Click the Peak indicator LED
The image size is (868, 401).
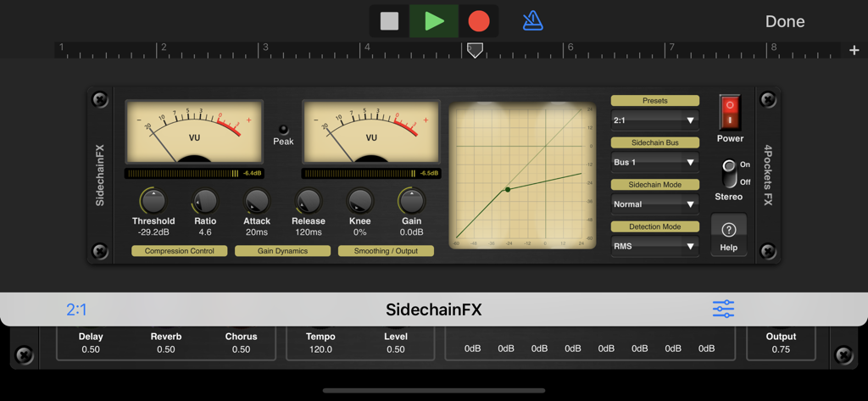283,130
